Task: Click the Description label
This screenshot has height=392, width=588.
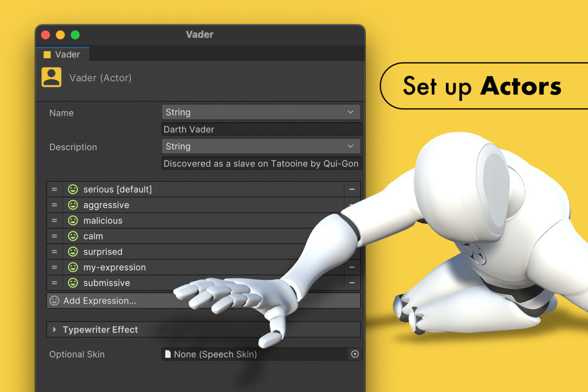Action: [73, 147]
